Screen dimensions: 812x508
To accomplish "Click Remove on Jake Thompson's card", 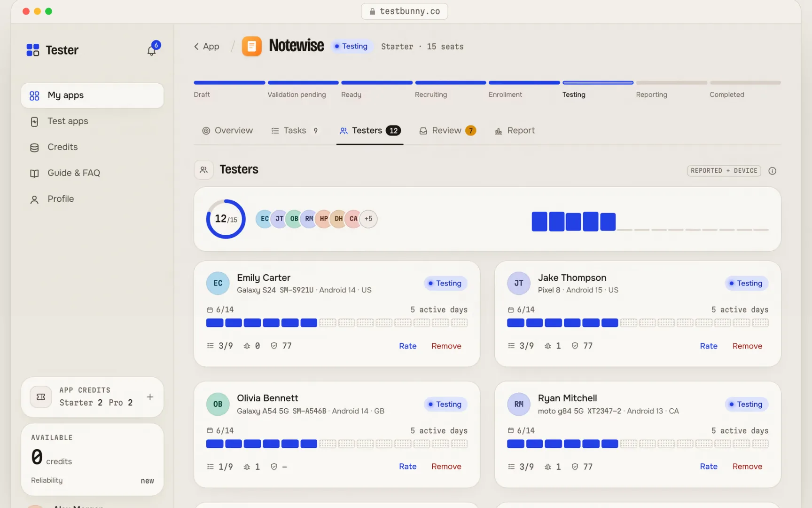I will pyautogui.click(x=747, y=346).
